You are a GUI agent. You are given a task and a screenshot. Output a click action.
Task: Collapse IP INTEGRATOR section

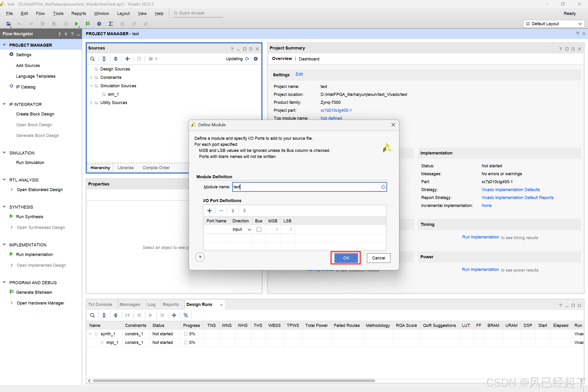(x=4, y=104)
